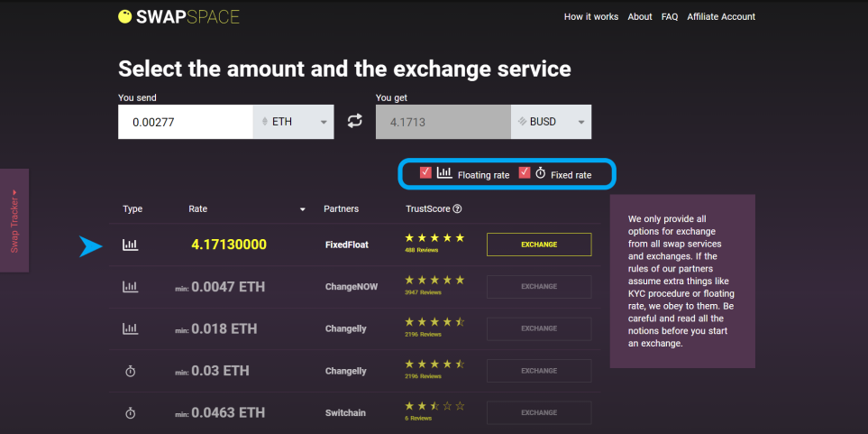Click Changelly partner name in 0.03 ETH row
868x434 pixels.
coord(346,371)
